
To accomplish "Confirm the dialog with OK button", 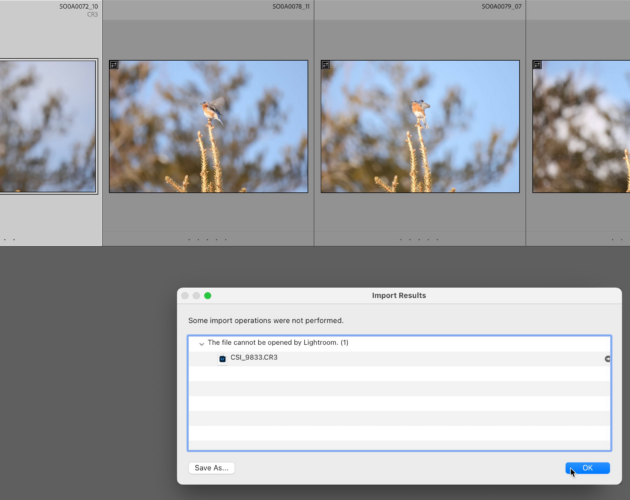I will pyautogui.click(x=587, y=468).
